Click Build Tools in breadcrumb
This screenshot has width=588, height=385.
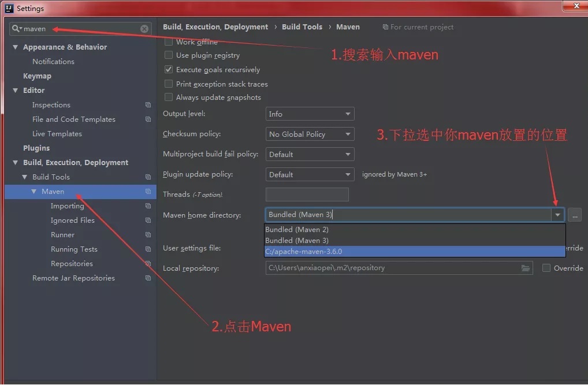(x=302, y=27)
